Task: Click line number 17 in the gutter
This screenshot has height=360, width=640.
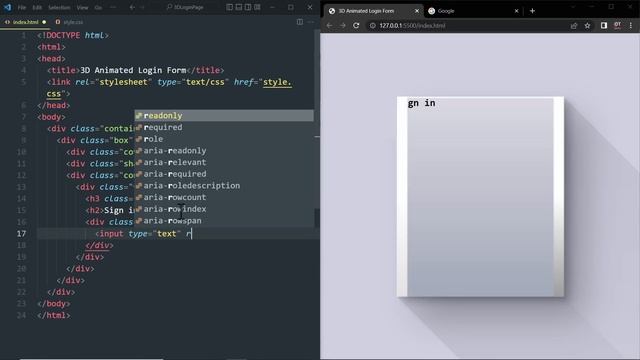Action: (21, 233)
